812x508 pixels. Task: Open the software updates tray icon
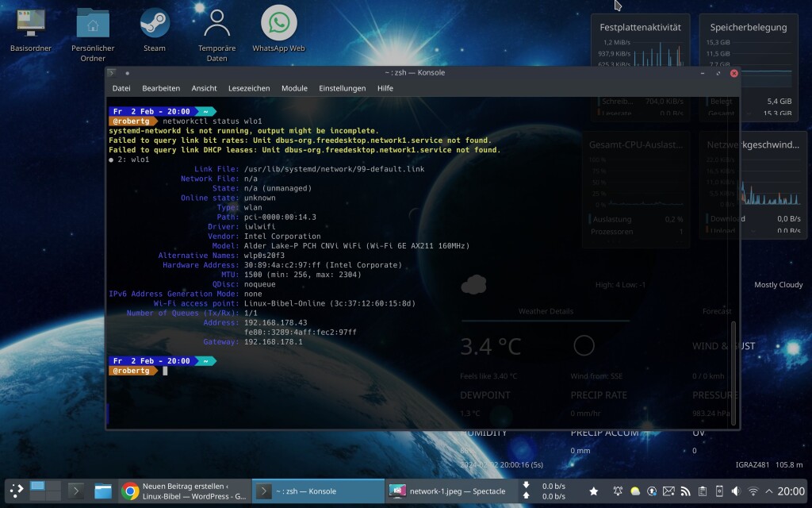click(x=652, y=491)
